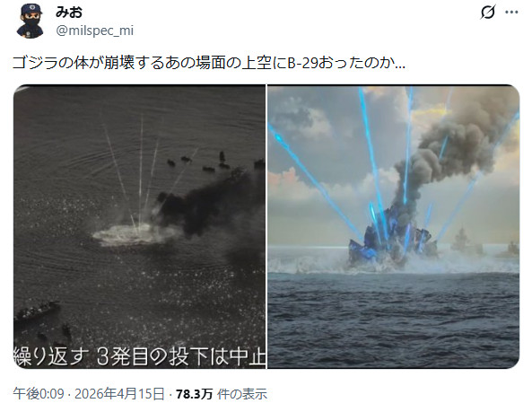Image resolution: width=532 pixels, height=403 pixels.
Task: Open the three-dot more options menu
Action: [x=511, y=13]
